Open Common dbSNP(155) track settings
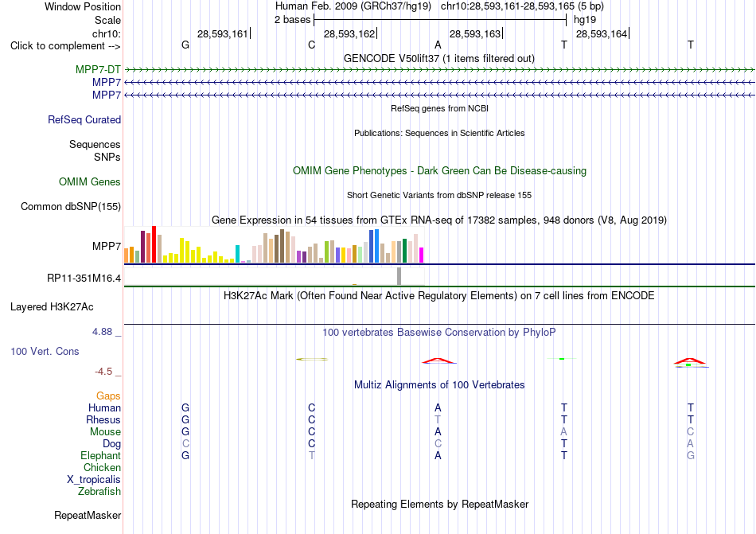The width and height of the screenshot is (756, 534). pyautogui.click(x=71, y=206)
